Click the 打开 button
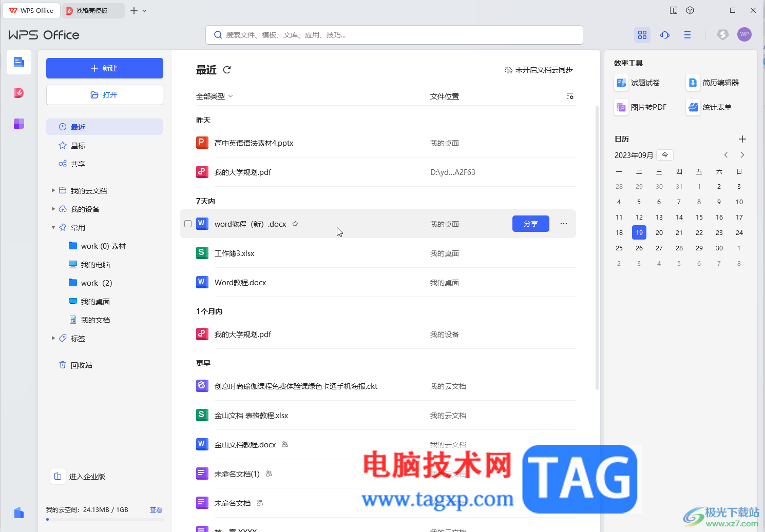765x532 pixels. [x=105, y=95]
